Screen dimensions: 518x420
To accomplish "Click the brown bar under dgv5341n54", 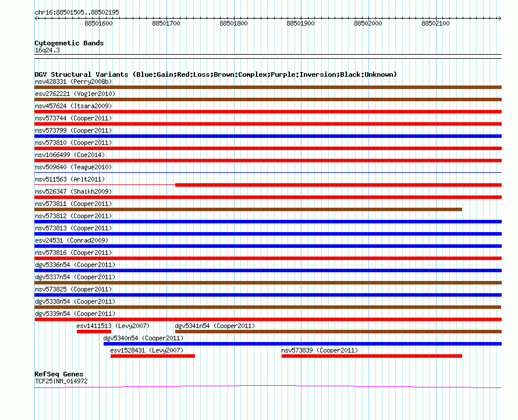I will click(x=338, y=332).
